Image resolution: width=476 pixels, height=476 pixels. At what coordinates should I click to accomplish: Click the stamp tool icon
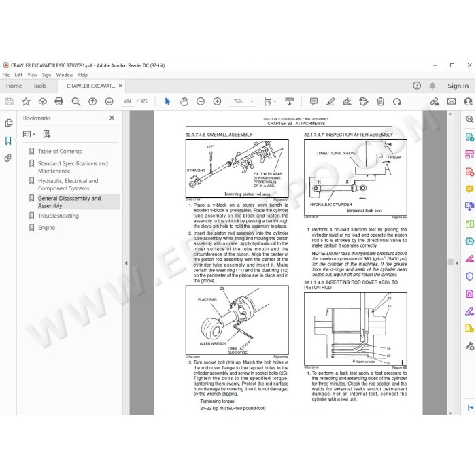(364, 101)
